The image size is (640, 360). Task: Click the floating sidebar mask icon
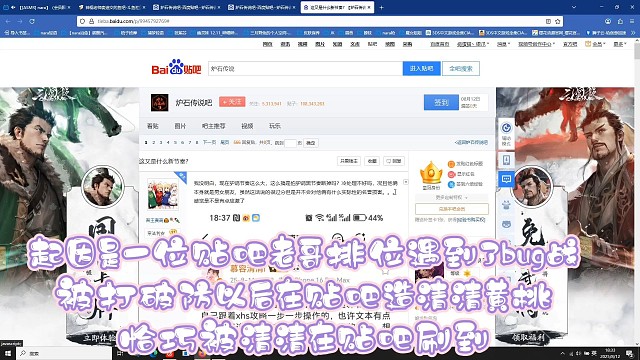point(506,224)
